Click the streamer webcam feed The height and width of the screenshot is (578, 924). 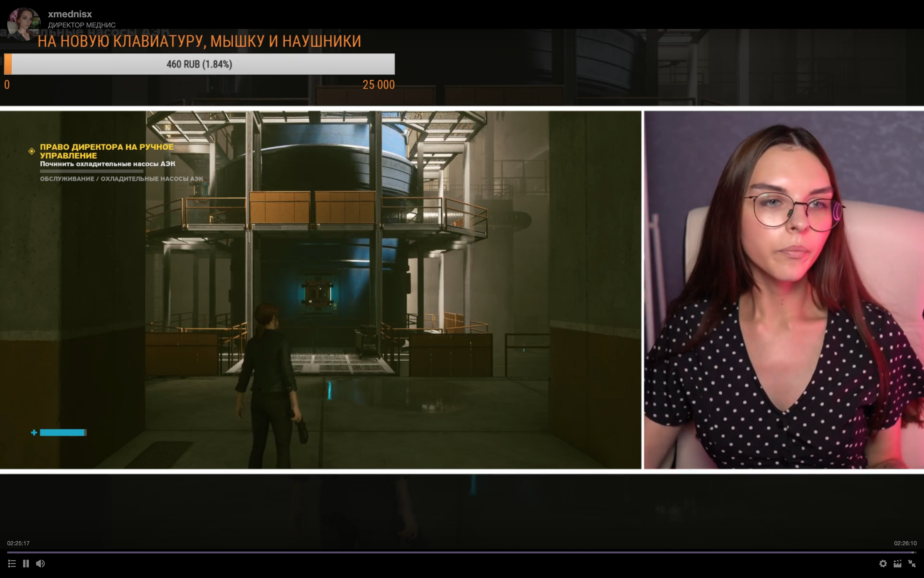[x=783, y=290]
